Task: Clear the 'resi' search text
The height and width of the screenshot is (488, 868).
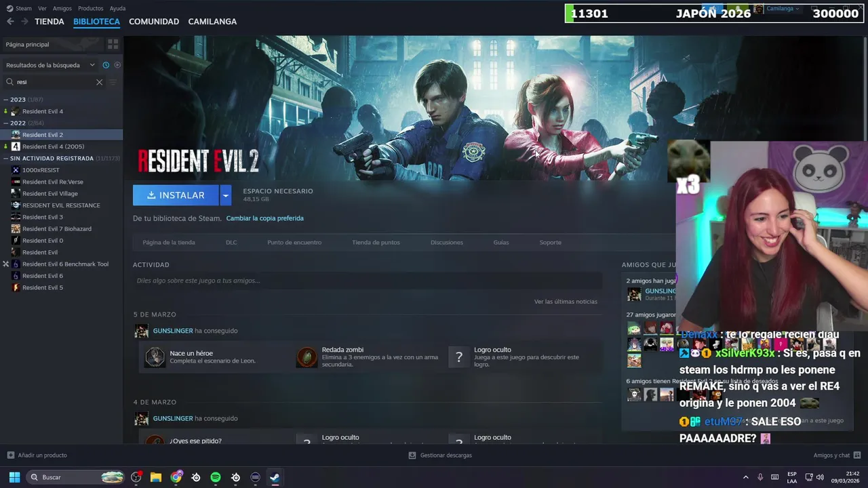Action: pos(99,82)
